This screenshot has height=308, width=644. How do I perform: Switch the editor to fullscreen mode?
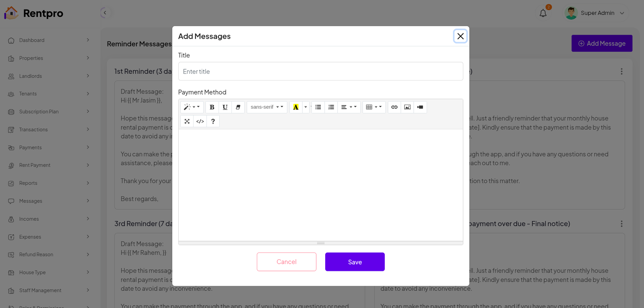(x=187, y=121)
